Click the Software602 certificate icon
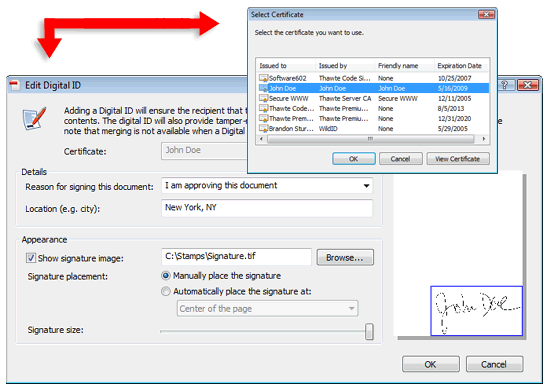Screen dimensions: 550x390 point(263,78)
